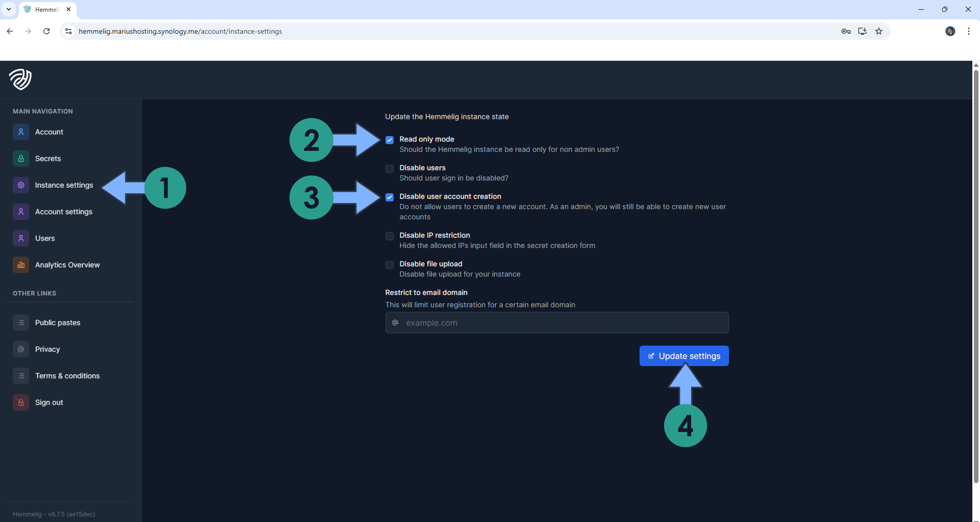This screenshot has height=522, width=980.
Task: Click the Disable users label
Action: pos(422,168)
